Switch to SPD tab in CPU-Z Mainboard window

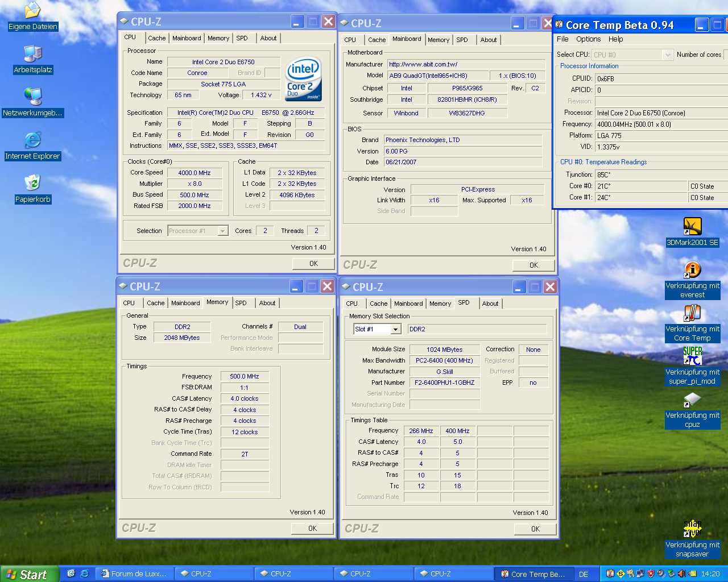pos(462,40)
